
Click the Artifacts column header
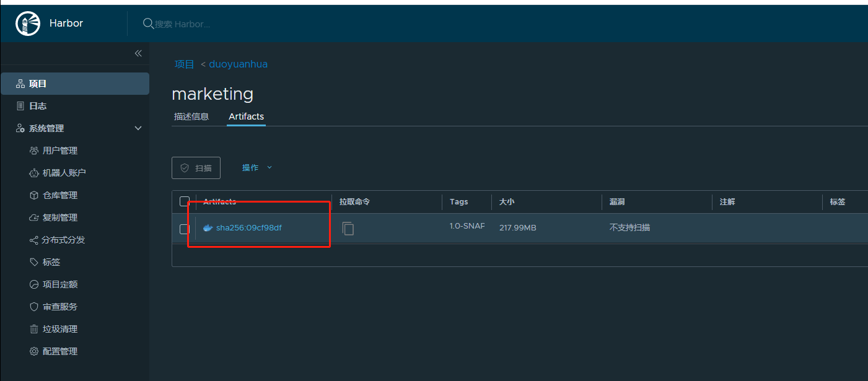[x=219, y=202]
